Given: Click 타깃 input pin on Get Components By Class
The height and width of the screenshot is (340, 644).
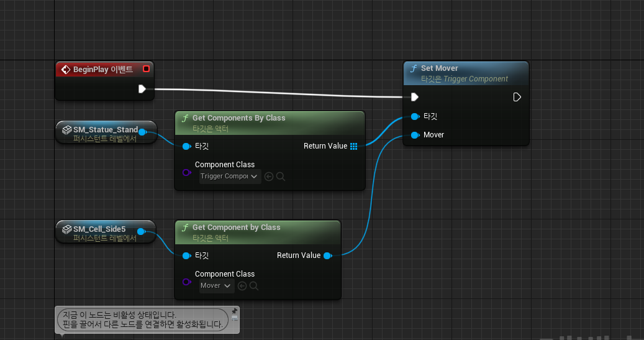Looking at the screenshot, I should (186, 146).
